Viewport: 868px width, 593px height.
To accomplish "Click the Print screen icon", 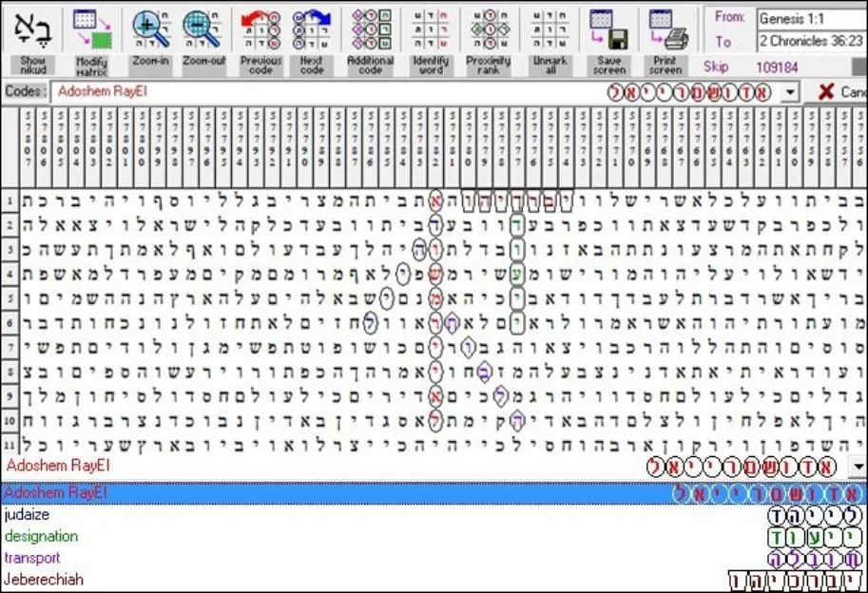I will point(668,29).
